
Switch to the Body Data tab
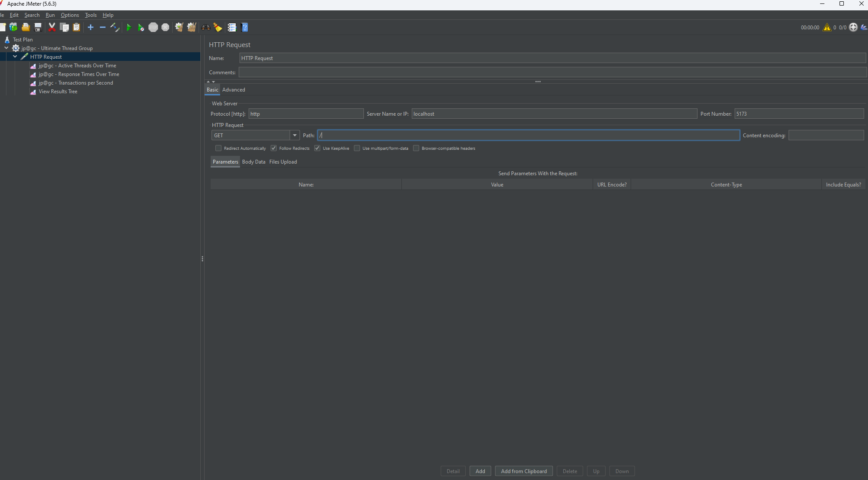point(254,161)
